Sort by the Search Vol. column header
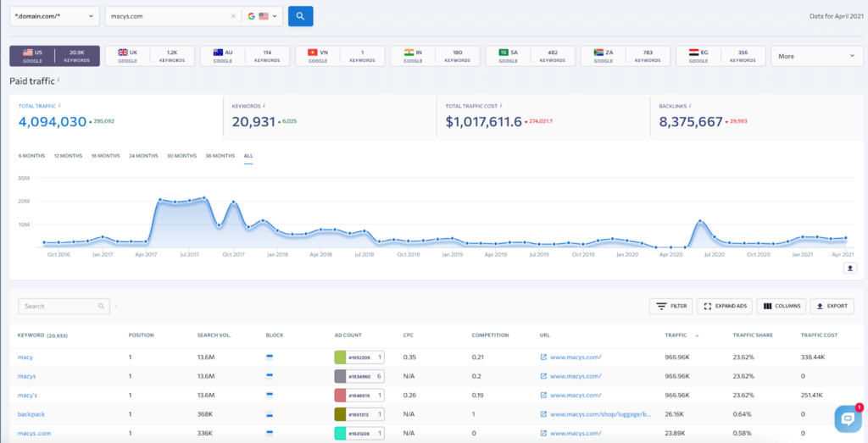868x443 pixels. click(x=214, y=335)
